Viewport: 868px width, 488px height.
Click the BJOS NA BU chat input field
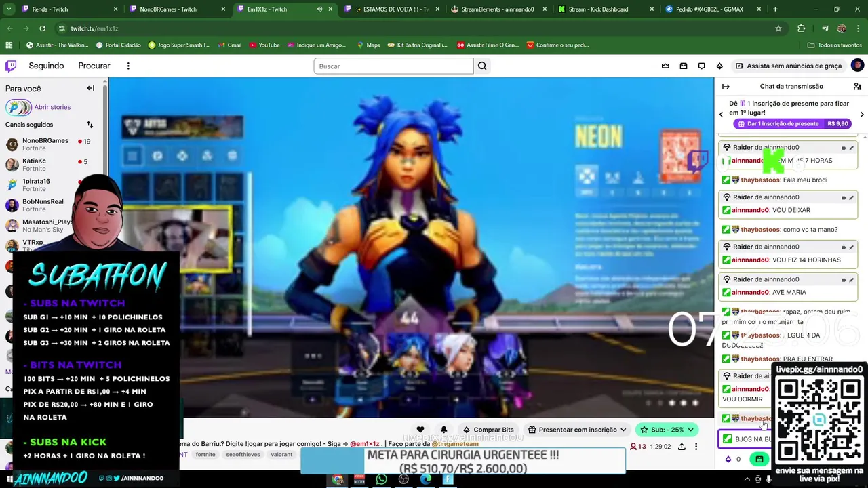point(746,439)
